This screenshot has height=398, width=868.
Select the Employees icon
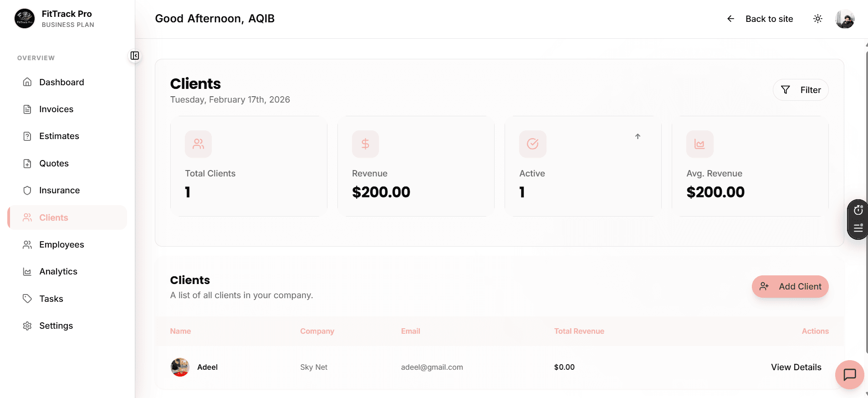[27, 244]
